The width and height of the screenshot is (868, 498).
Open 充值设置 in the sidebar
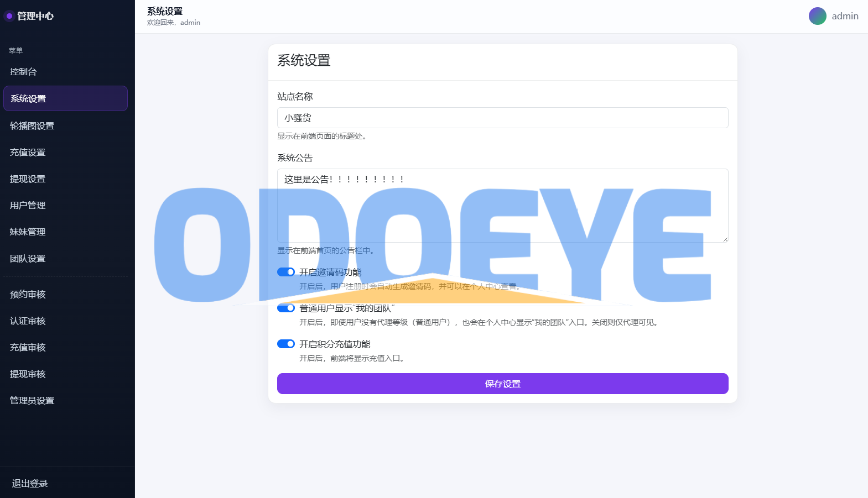pos(65,152)
